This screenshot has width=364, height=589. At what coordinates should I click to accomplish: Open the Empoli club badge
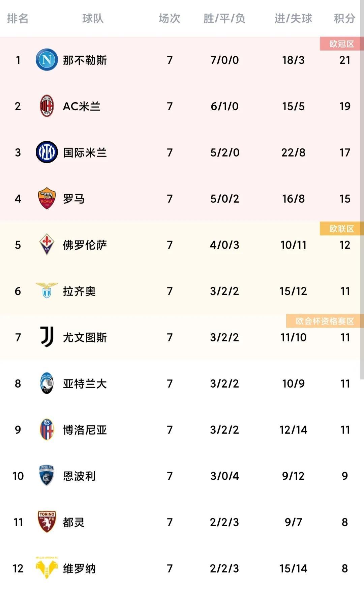[x=47, y=476]
